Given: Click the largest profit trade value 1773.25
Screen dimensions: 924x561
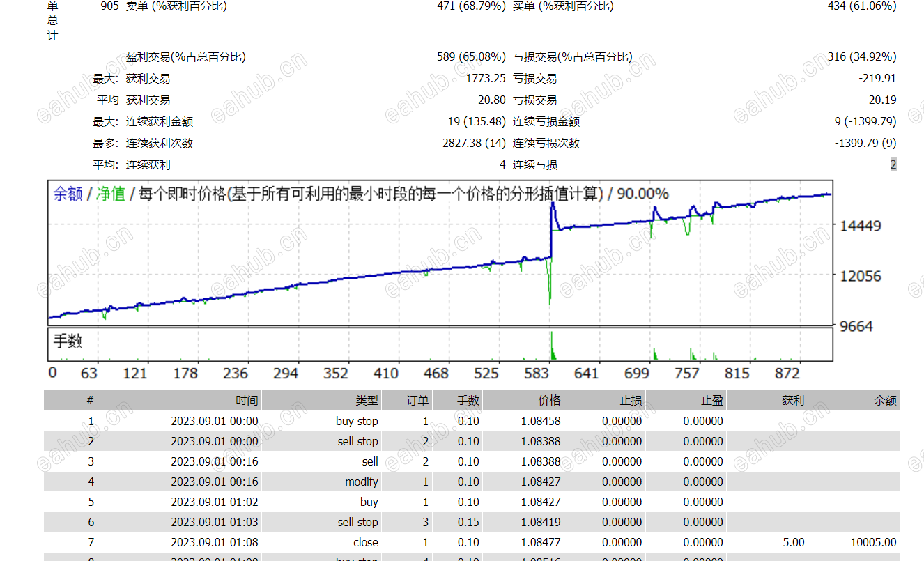Looking at the screenshot, I should pos(486,79).
